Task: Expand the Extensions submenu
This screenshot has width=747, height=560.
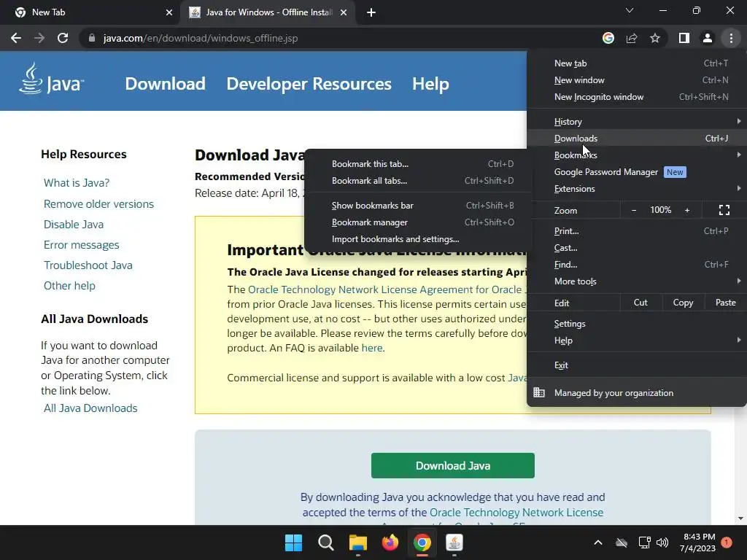Action: point(636,189)
